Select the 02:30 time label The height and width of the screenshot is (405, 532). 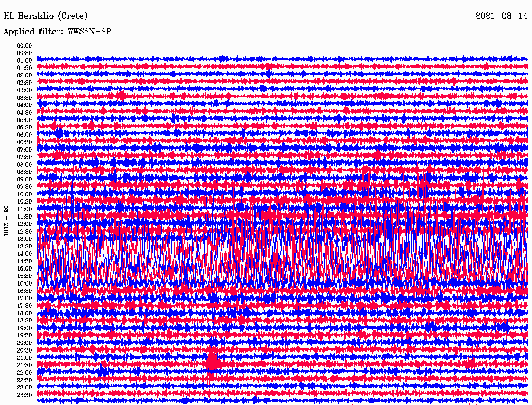[24, 83]
